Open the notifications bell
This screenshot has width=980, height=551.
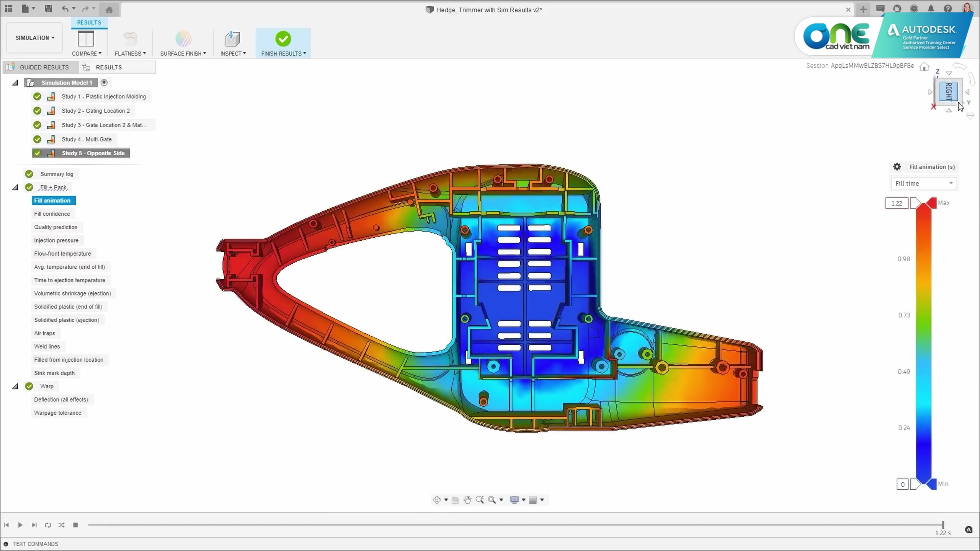931,8
